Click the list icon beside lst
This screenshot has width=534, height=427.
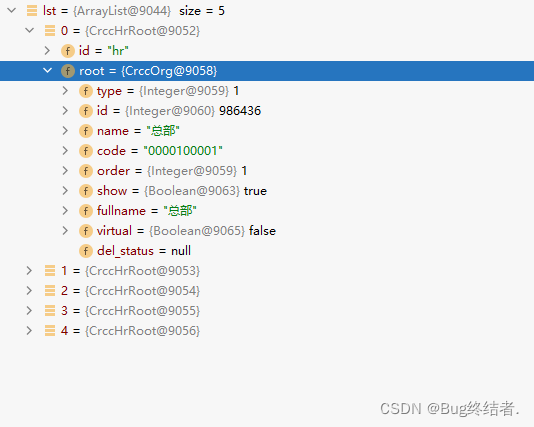point(32,11)
